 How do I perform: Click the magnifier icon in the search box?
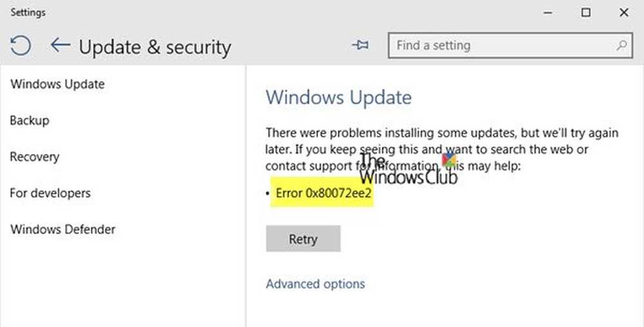coord(621,46)
